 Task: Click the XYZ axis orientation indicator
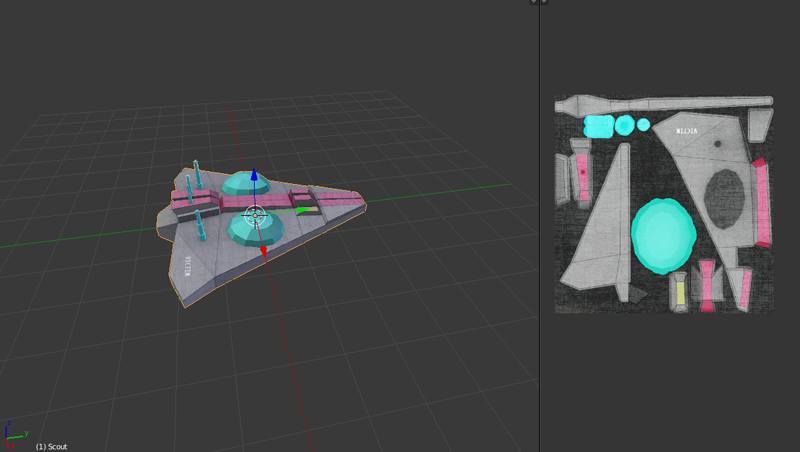(13, 432)
